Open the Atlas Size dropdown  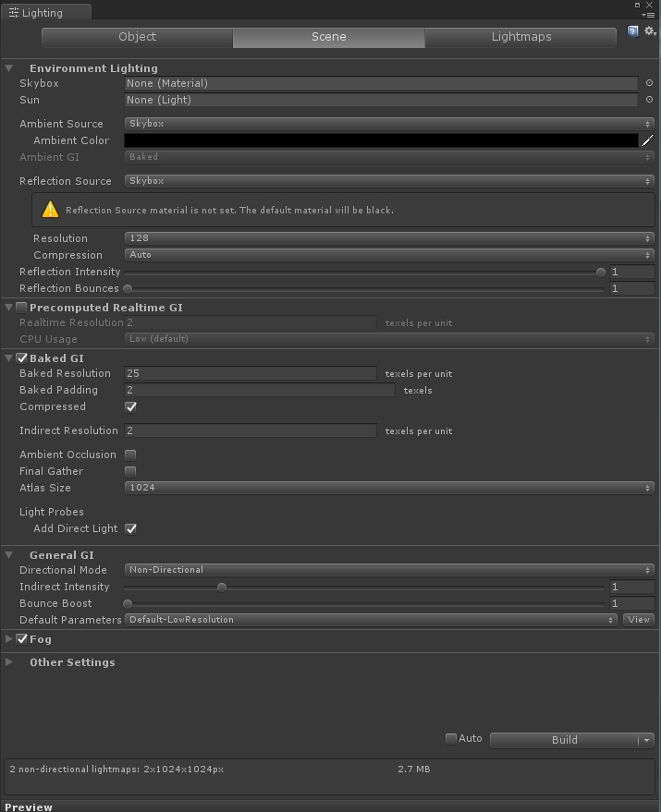pyautogui.click(x=389, y=488)
